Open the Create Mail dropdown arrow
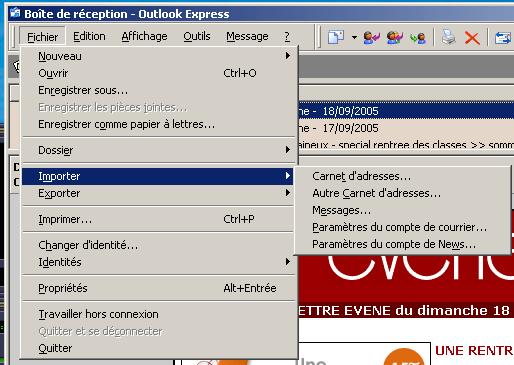Image resolution: width=514 pixels, height=365 pixels. click(x=354, y=37)
